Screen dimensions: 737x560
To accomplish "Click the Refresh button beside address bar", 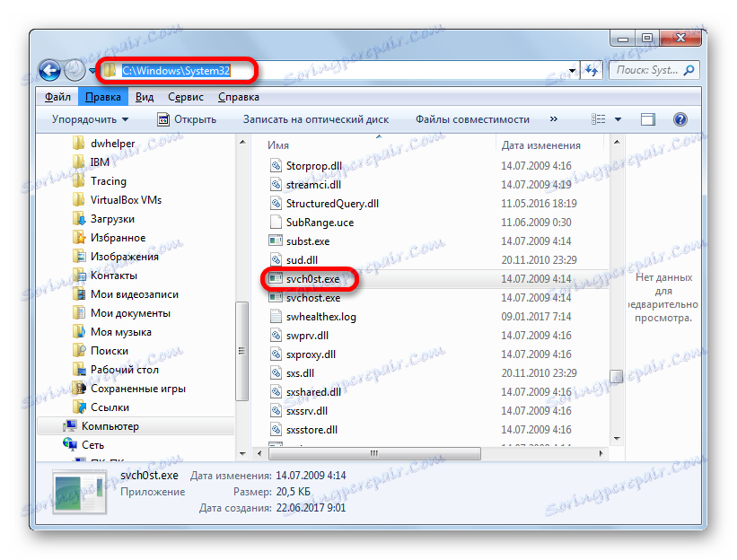I will [592, 71].
